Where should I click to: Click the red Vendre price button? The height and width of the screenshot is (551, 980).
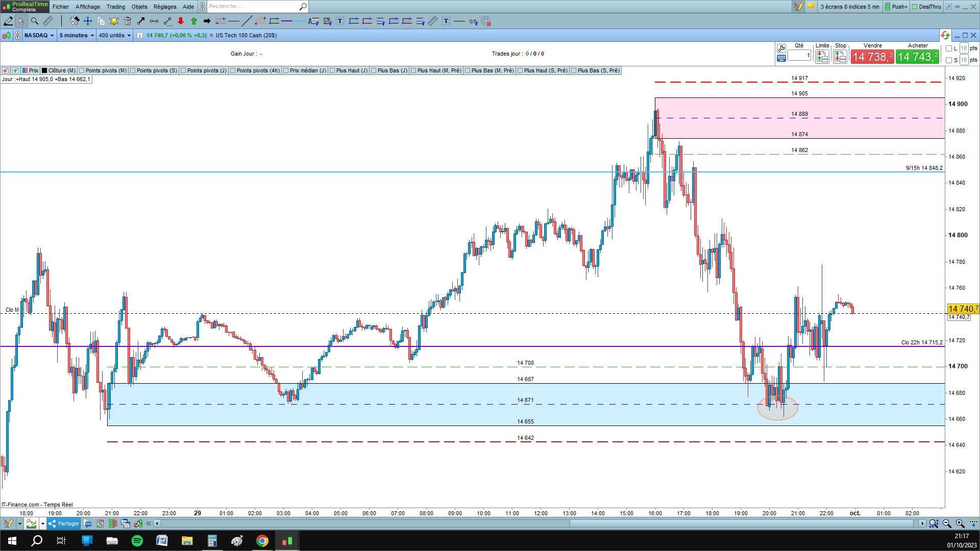coord(872,57)
